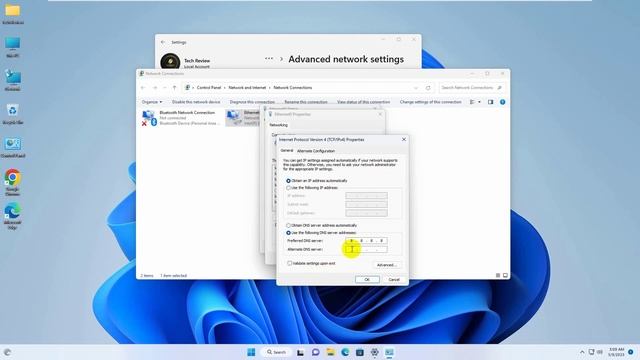Go back in the Settings window
The image size is (640, 360).
click(163, 42)
